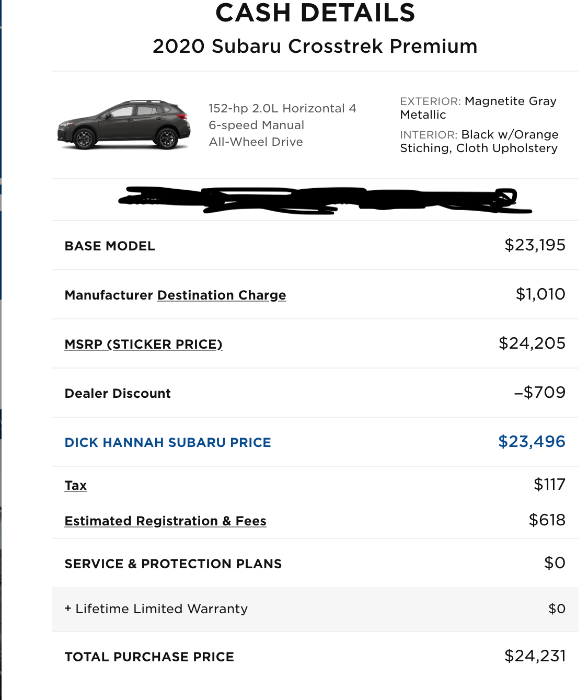
Task: Click the 2020 Subaru Crosstrek Premium title
Action: pos(315,46)
